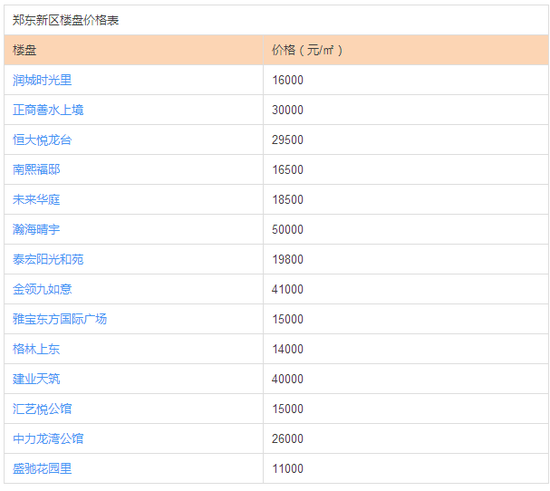The image size is (550, 491).
Task: Select the price 16000 for 润城时光里
Action: [x=288, y=80]
